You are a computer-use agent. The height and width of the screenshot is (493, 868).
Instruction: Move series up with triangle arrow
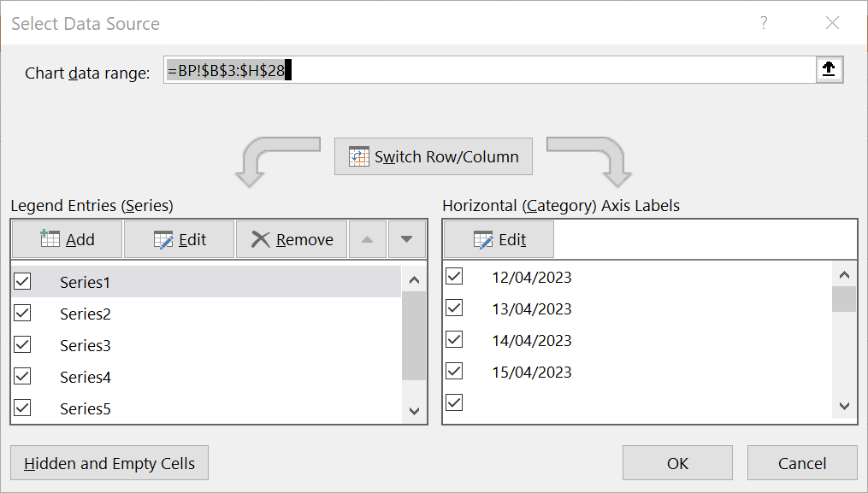[368, 239]
